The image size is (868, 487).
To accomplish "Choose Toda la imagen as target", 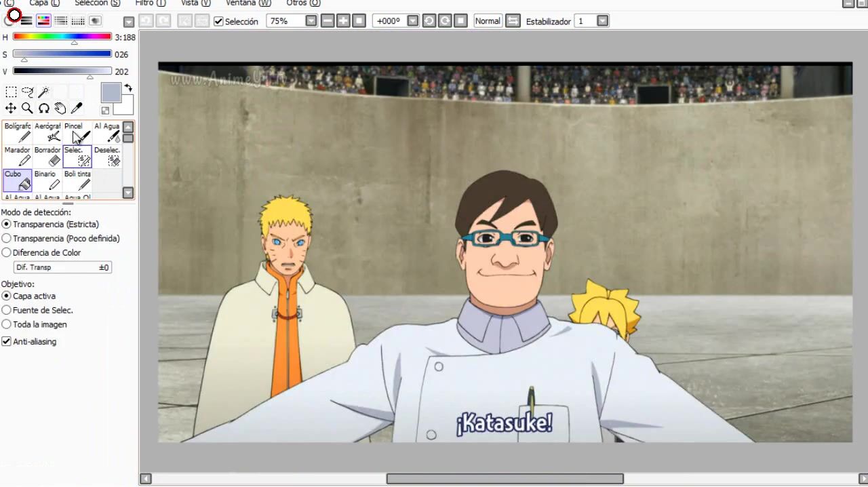I will 7,325.
